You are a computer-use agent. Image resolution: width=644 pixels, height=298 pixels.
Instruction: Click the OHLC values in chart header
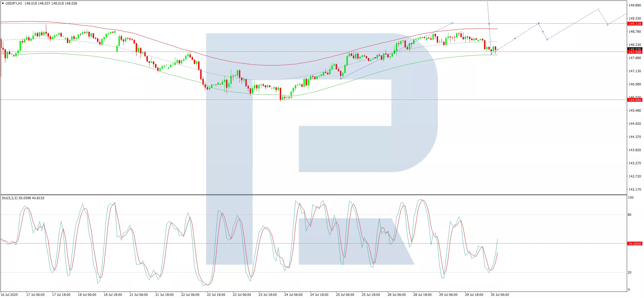click(x=51, y=3)
